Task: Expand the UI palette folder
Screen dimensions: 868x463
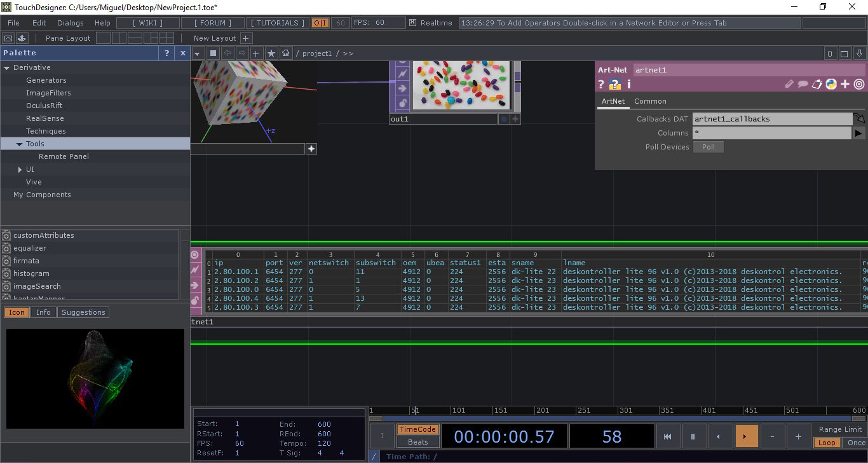Action: pos(20,169)
